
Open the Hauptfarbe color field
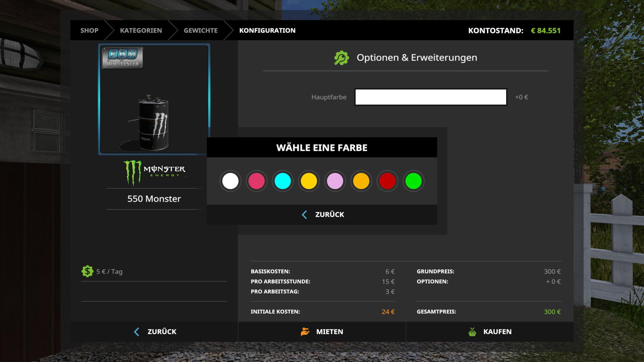[x=431, y=97]
